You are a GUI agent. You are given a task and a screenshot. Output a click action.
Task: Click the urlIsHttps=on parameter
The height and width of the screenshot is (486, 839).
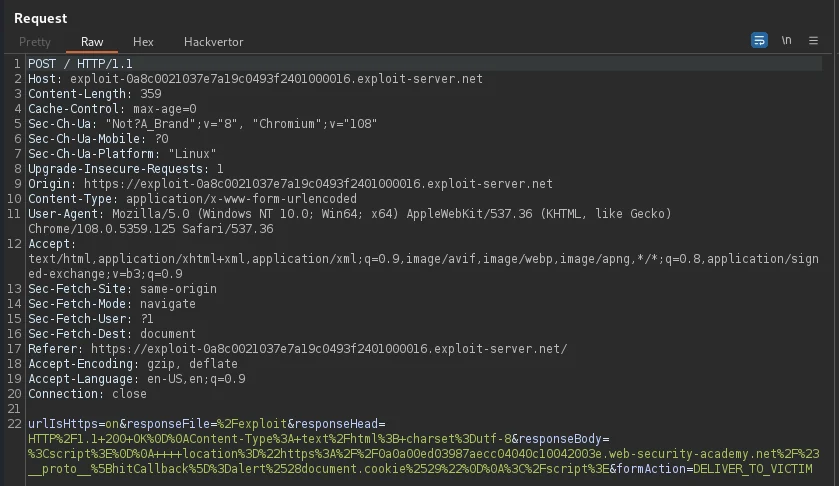(x=73, y=423)
